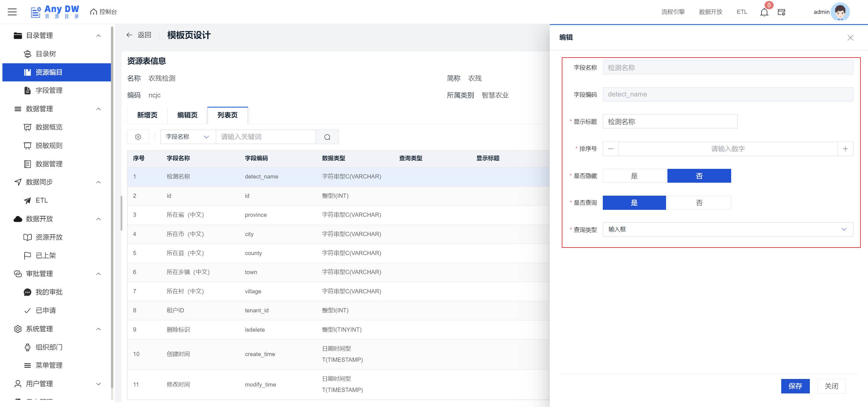Viewport: 868px width, 407px height.
Task: Click the home icon for 控制台
Action: click(93, 12)
